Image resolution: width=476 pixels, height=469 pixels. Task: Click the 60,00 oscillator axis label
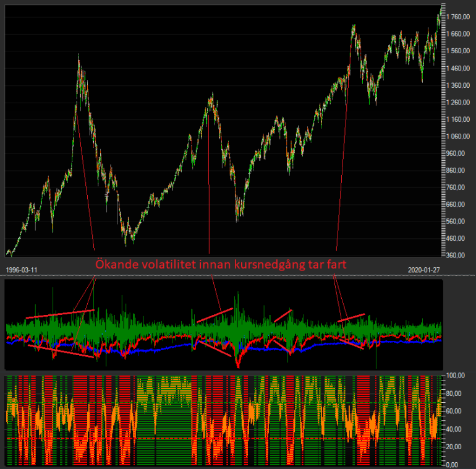click(x=454, y=411)
